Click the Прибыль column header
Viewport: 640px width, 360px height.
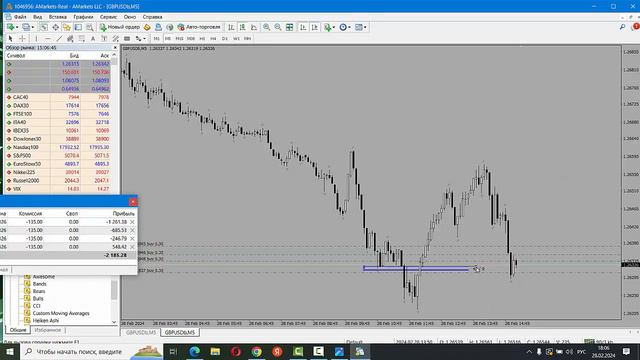point(124,213)
